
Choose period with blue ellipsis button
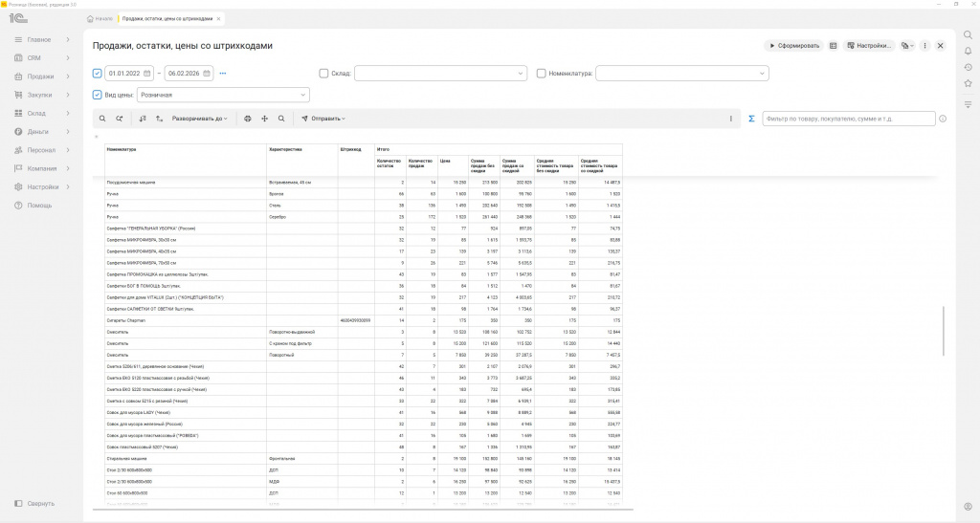(x=222, y=74)
